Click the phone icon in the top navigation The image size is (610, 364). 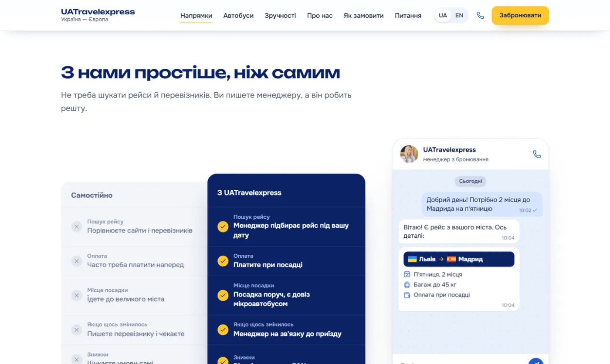pyautogui.click(x=480, y=15)
